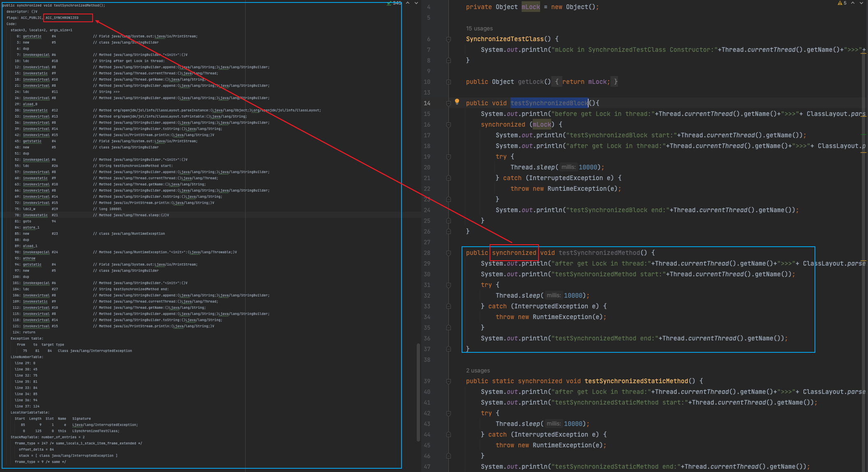The height and width of the screenshot is (472, 868).
Task: Click line number 39 in the gutter
Action: [427, 381]
